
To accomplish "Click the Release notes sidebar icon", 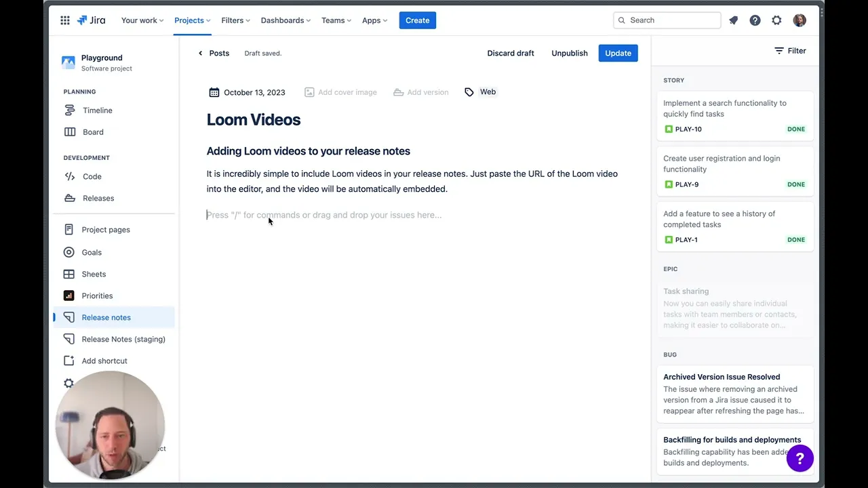I will [68, 317].
